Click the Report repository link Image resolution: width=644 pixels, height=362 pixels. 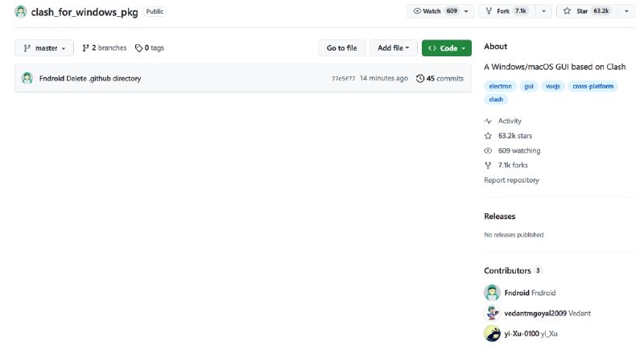pos(511,180)
